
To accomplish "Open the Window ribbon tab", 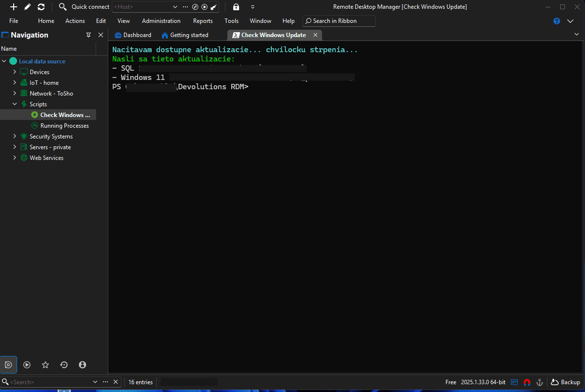I will (261, 21).
